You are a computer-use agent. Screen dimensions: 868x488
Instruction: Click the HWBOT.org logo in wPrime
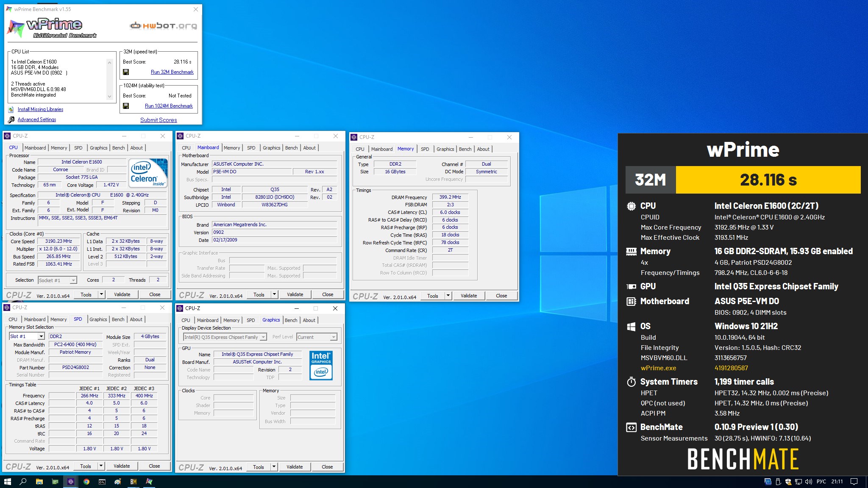[163, 25]
